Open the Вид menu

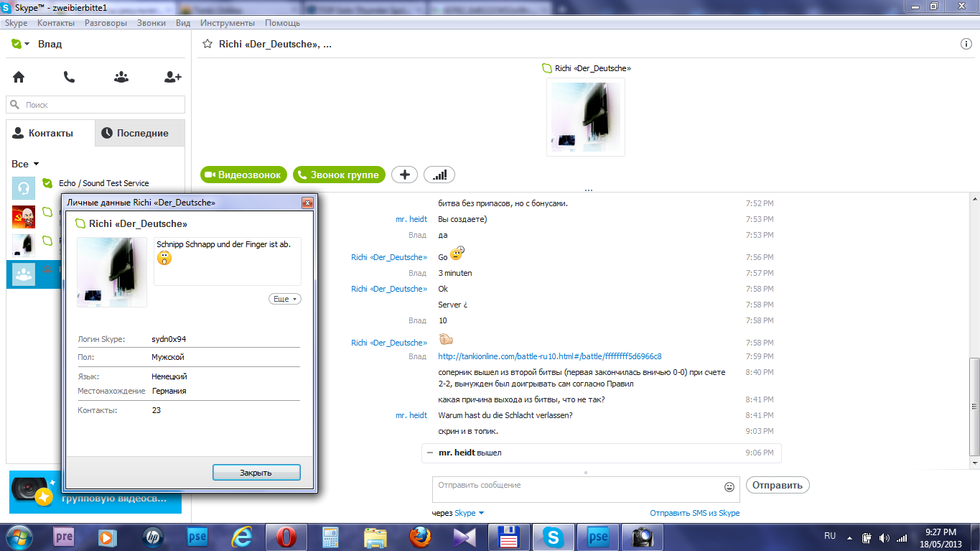click(183, 23)
